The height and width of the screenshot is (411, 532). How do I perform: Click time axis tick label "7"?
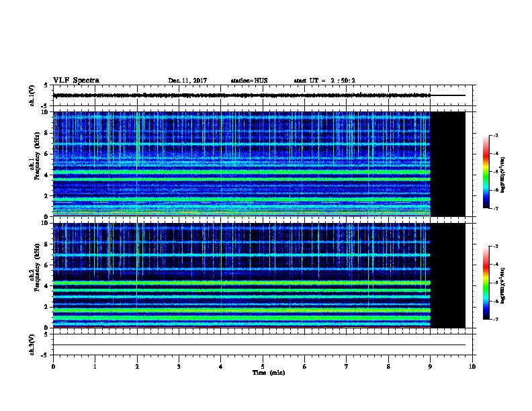pyautogui.click(x=347, y=367)
